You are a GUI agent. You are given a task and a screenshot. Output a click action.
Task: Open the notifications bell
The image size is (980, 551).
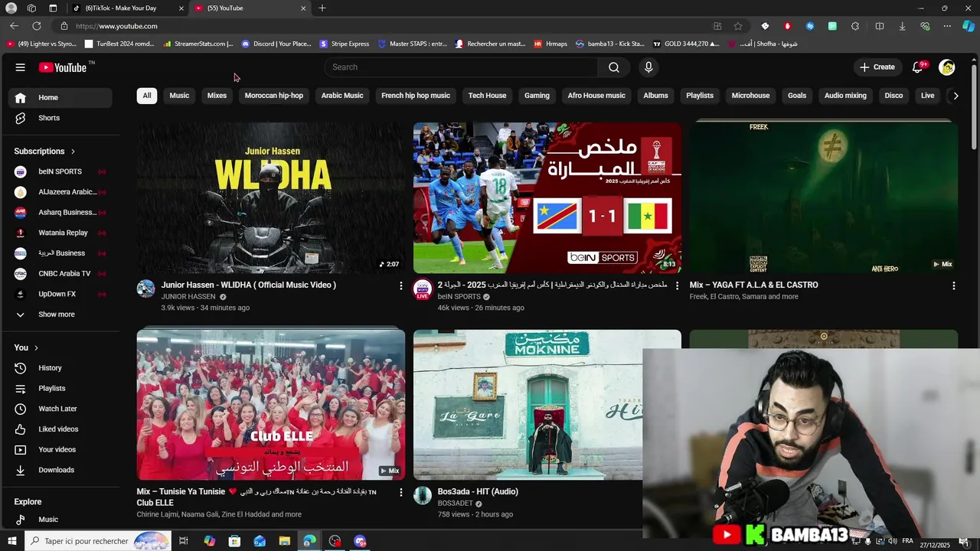pos(917,67)
